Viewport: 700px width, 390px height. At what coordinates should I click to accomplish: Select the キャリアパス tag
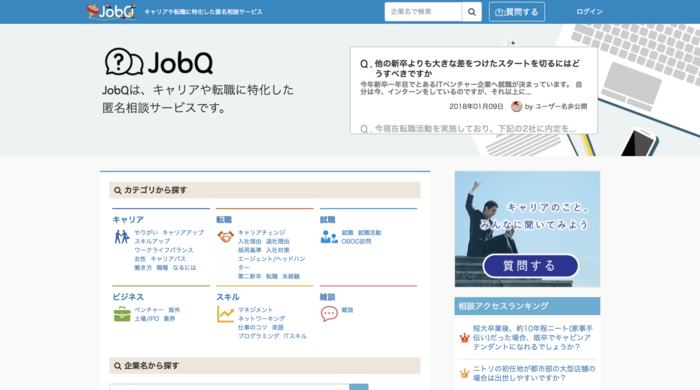168,259
